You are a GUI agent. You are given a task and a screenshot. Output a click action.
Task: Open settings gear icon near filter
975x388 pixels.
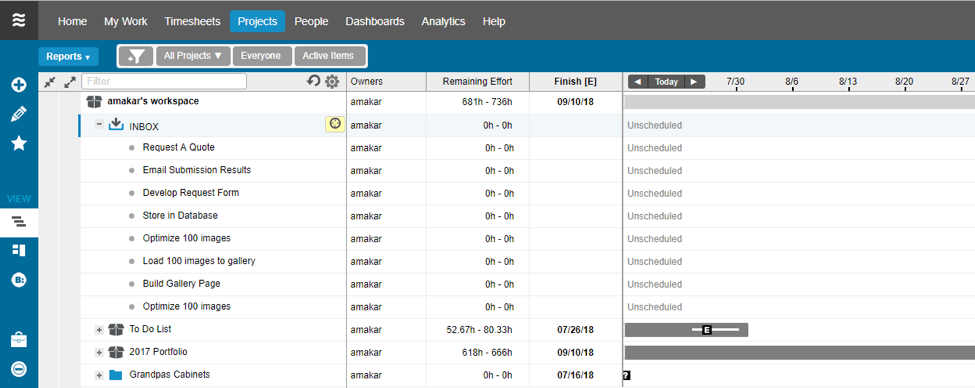coord(332,81)
